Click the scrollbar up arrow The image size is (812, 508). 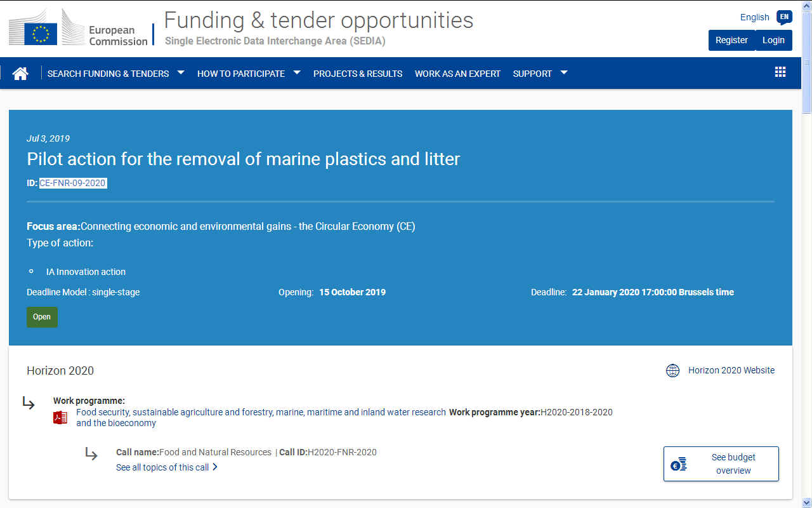click(x=806, y=5)
